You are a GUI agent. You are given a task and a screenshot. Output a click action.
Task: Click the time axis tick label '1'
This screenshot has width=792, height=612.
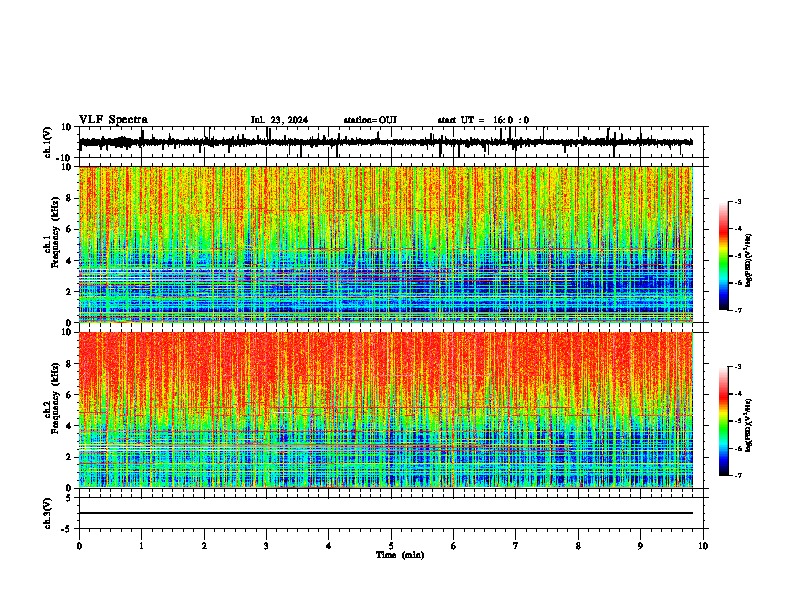[x=141, y=546]
